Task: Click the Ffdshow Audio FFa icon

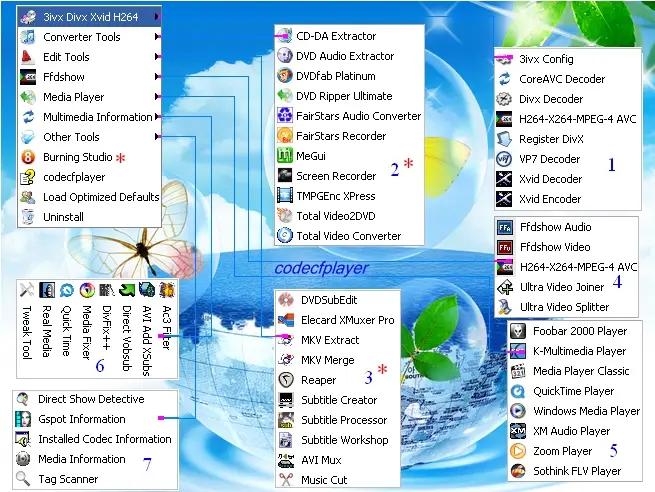Action: [505, 227]
